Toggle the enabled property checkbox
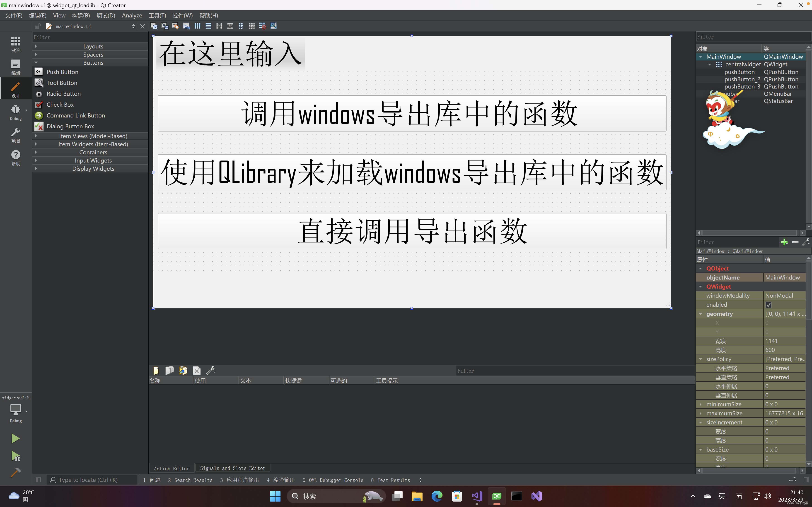 (x=768, y=305)
